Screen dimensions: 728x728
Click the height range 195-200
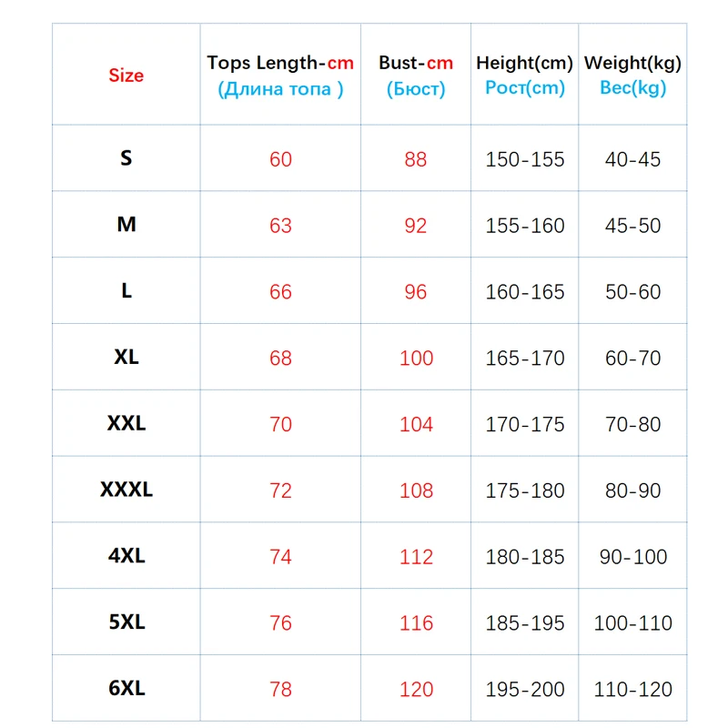pyautogui.click(x=525, y=690)
